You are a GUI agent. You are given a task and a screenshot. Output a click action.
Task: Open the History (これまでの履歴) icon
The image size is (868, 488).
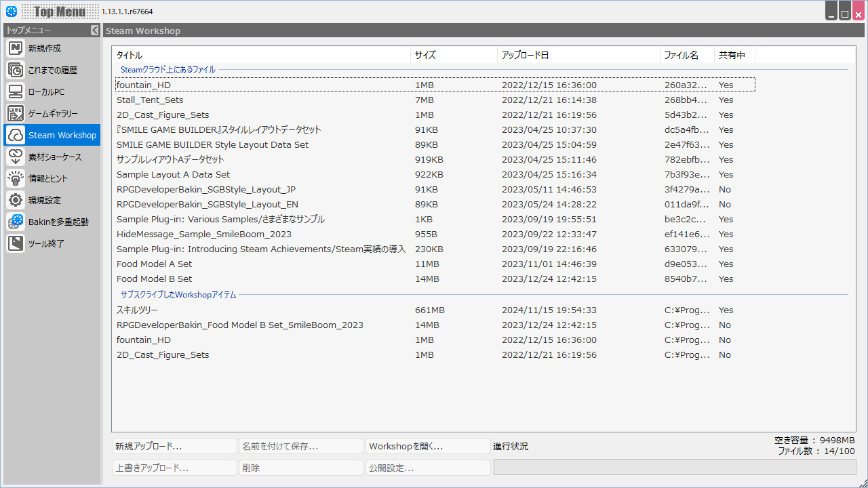16,70
